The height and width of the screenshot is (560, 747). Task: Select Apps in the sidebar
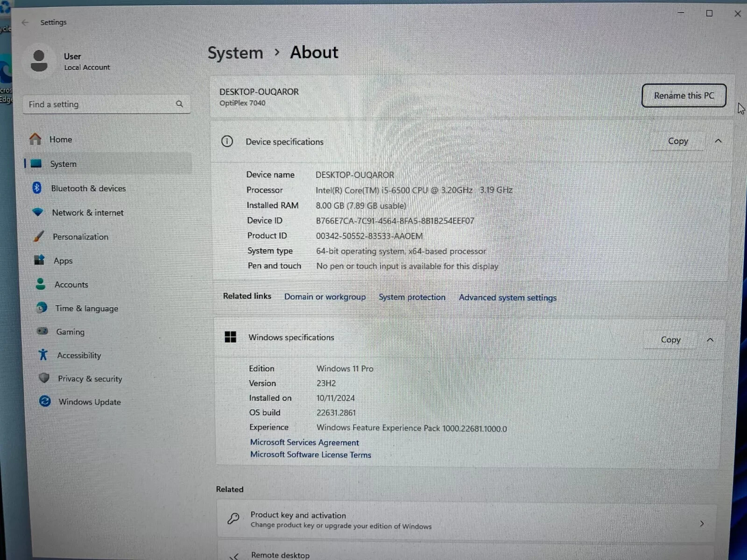(110, 260)
